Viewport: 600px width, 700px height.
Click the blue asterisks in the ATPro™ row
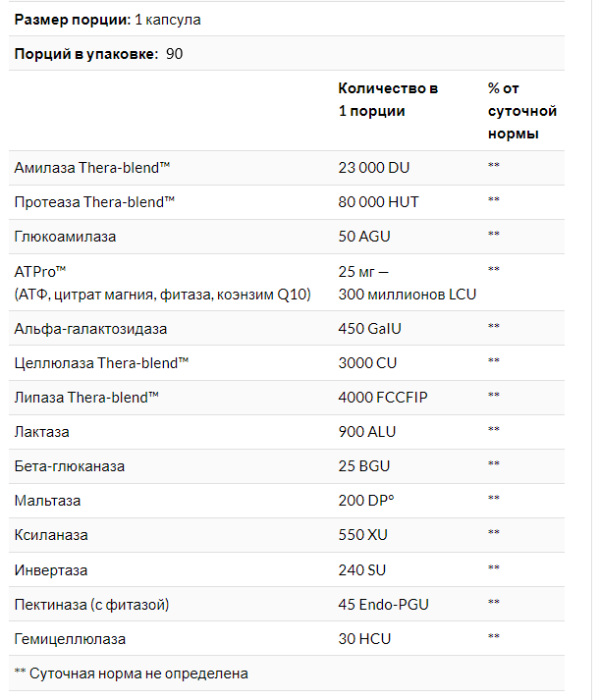(x=494, y=270)
